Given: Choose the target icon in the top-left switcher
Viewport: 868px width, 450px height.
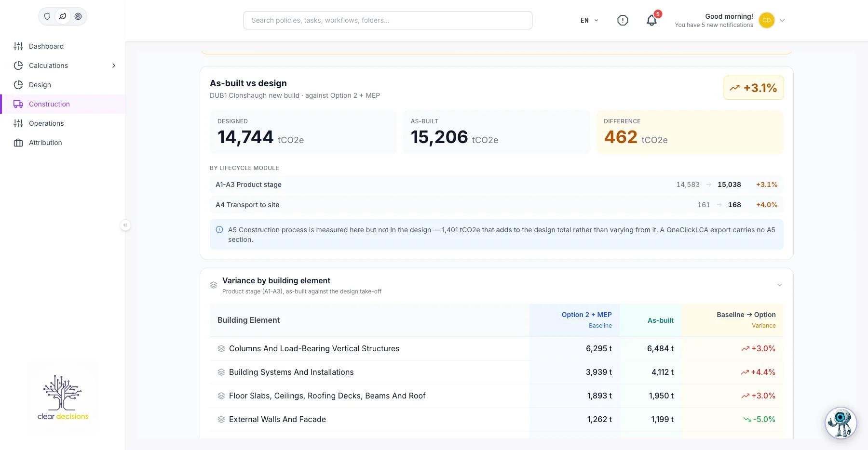Looking at the screenshot, I should (x=78, y=16).
